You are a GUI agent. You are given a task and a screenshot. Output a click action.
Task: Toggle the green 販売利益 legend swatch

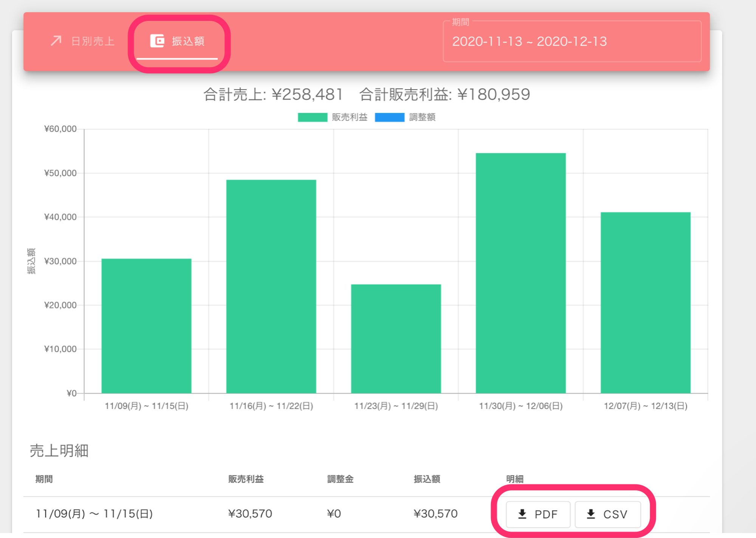312,117
